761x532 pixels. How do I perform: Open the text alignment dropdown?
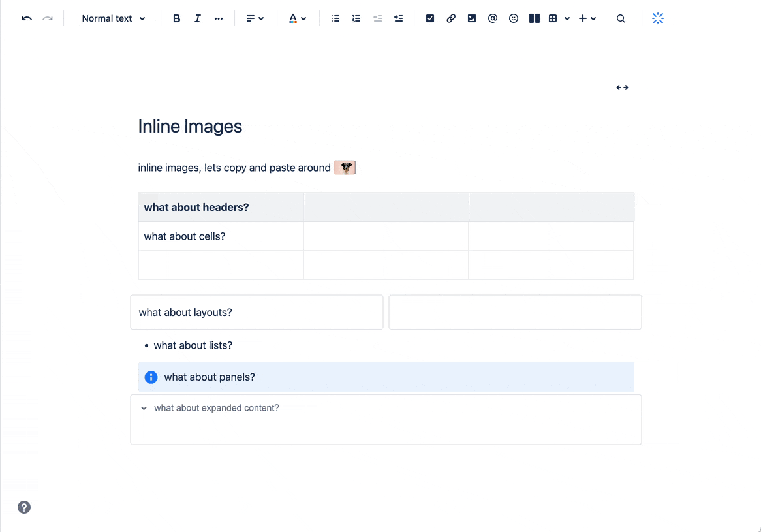[x=255, y=18]
